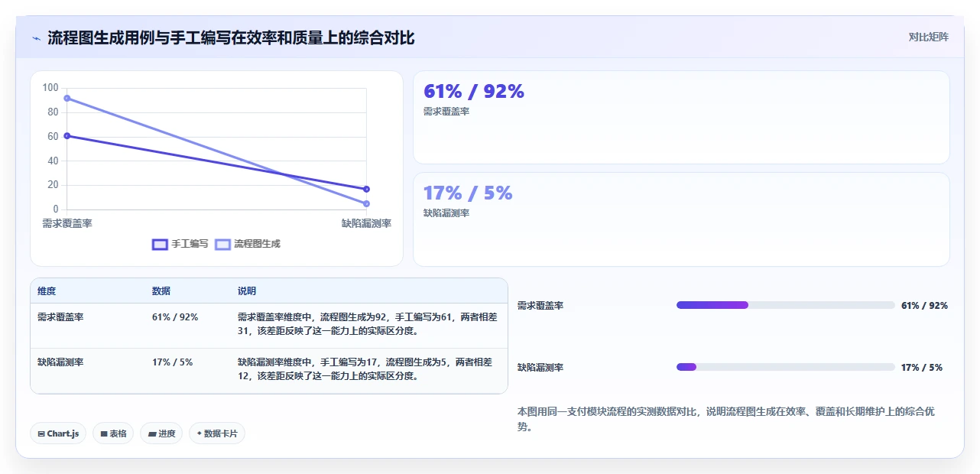Click the 数据 table column header
980x474 pixels.
(x=161, y=291)
